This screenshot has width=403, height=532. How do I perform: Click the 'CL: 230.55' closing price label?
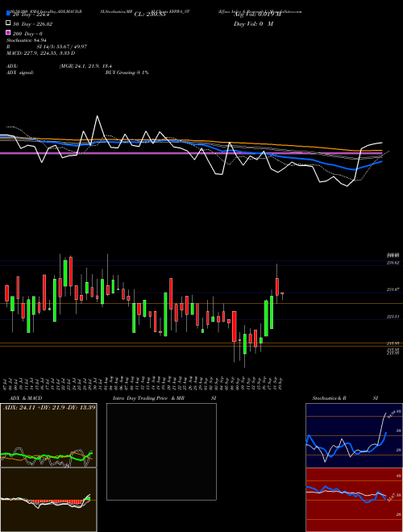click(150, 15)
